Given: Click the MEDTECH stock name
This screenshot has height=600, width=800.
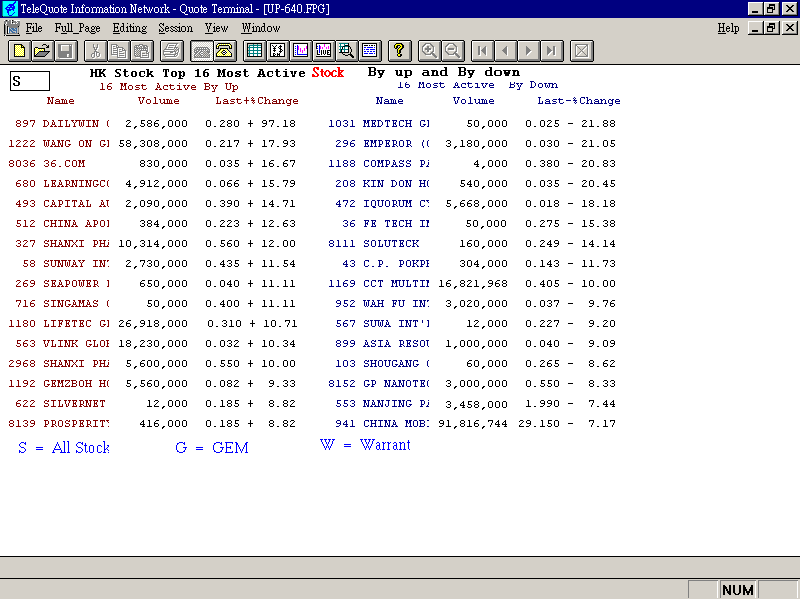Looking at the screenshot, I should coord(396,123).
